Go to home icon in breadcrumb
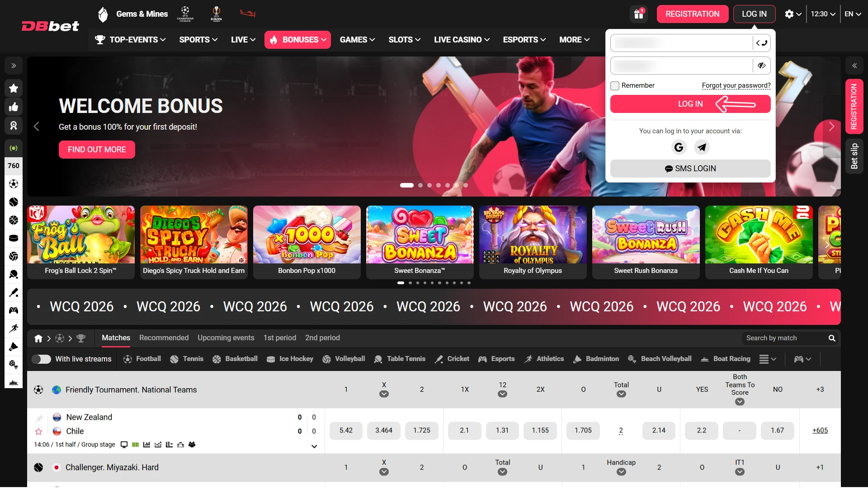 (x=38, y=338)
